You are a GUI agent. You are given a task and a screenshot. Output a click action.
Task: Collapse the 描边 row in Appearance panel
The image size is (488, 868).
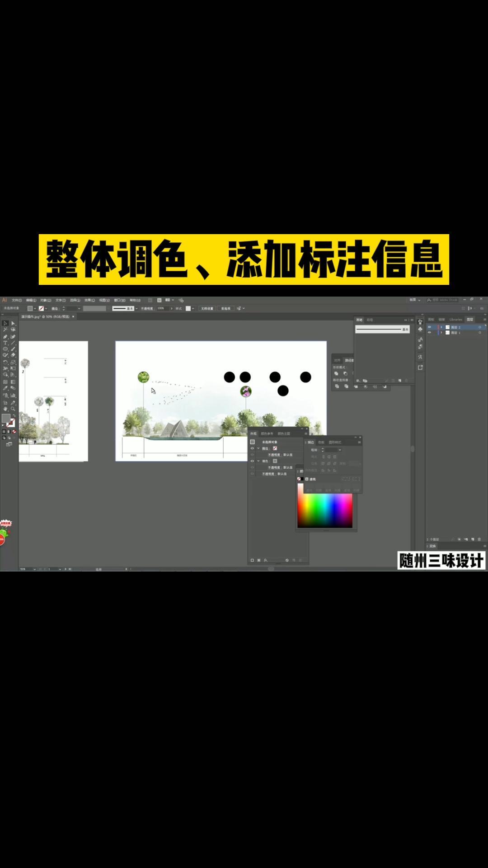coord(258,448)
